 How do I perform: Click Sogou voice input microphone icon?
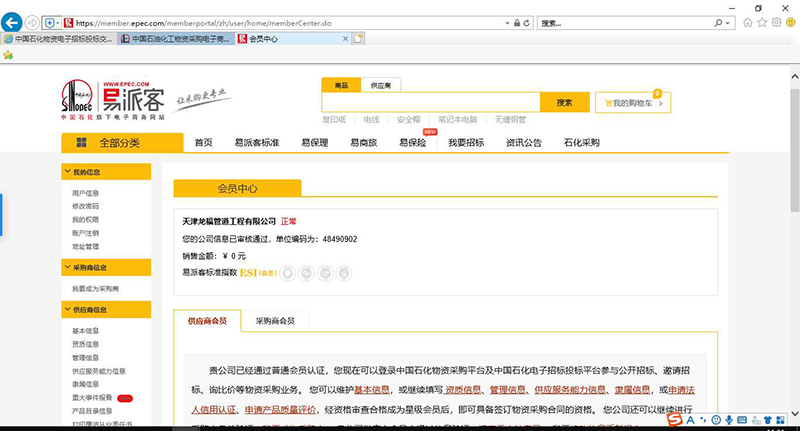pos(729,420)
